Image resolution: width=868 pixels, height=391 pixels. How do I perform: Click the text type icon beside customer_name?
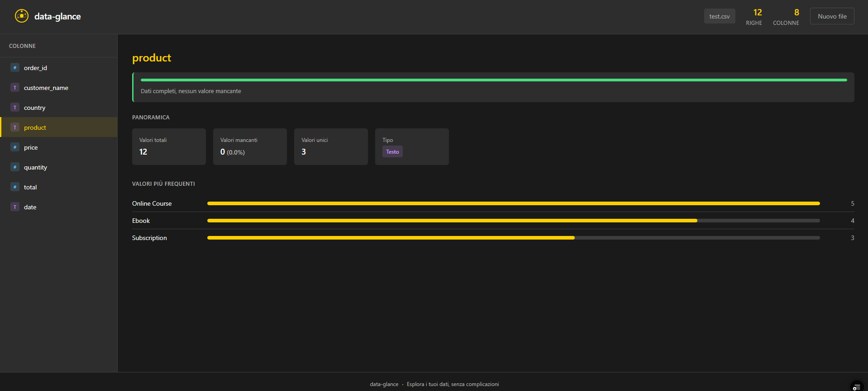(x=15, y=88)
